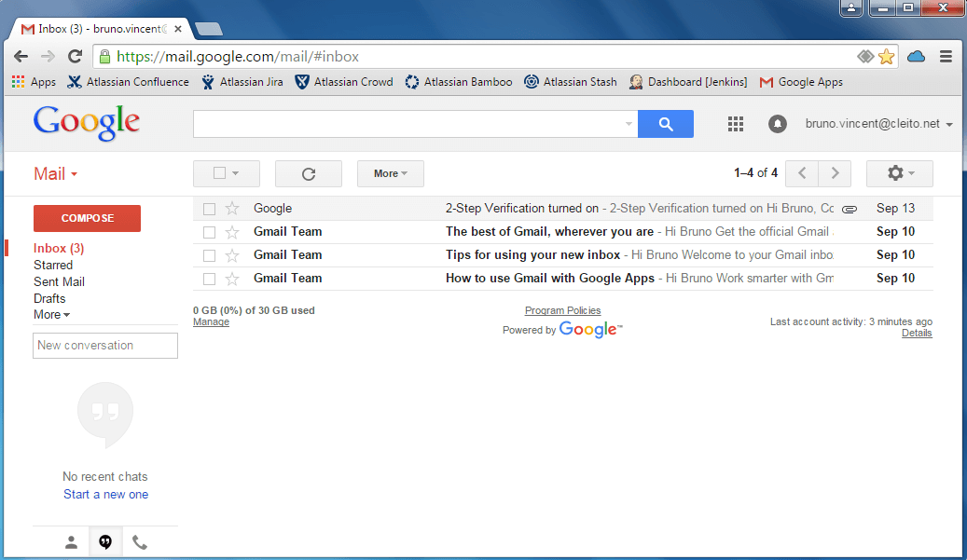Open account menu for bruno.vincent@cleito.net
This screenshot has width=967, height=560.
[x=878, y=124]
